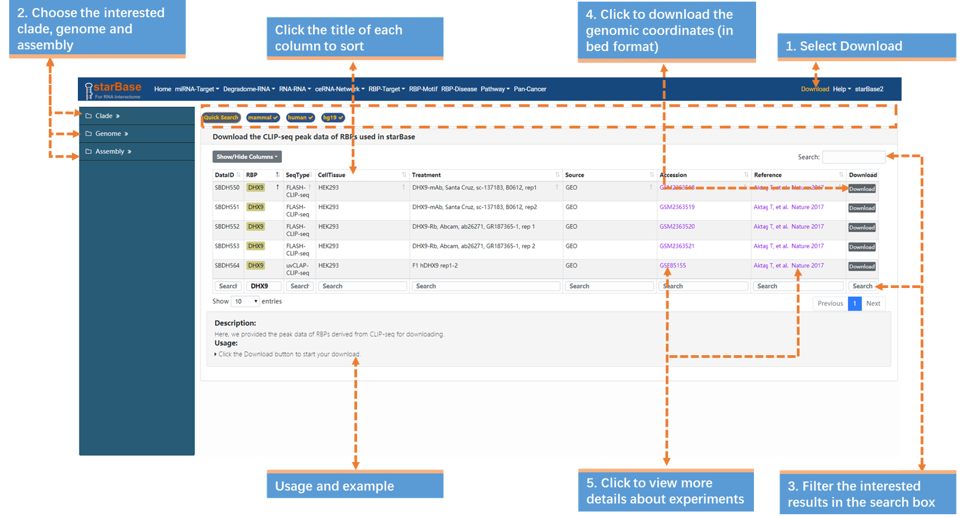
Task: Open the Show entries count dropdown
Action: click(246, 301)
